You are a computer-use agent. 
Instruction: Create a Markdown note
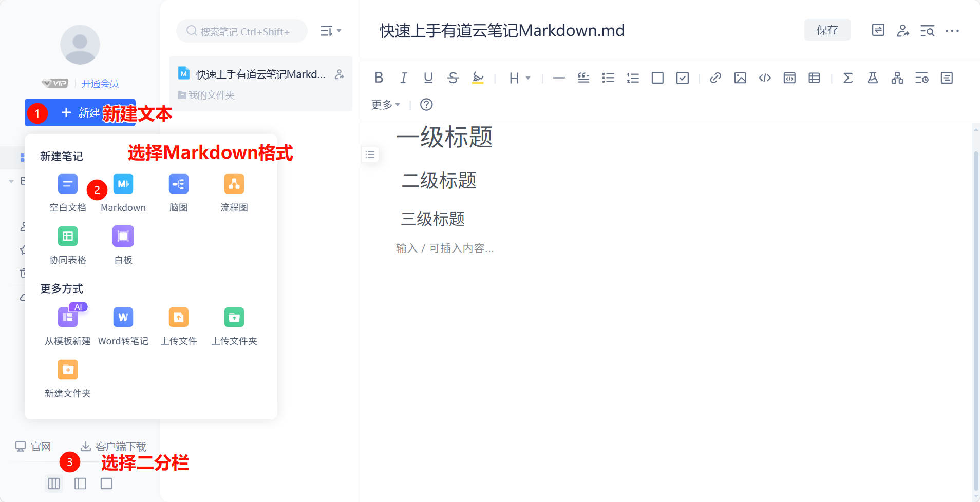point(123,194)
